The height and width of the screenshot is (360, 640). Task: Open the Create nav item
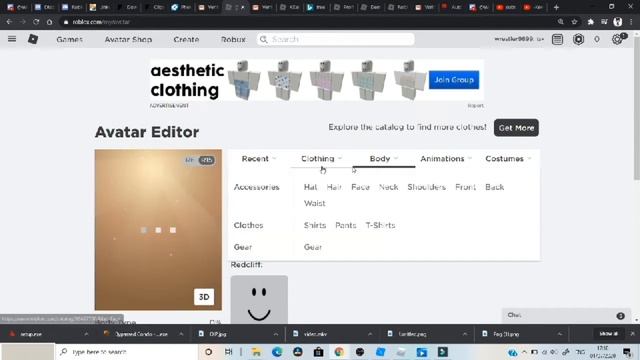pos(186,39)
